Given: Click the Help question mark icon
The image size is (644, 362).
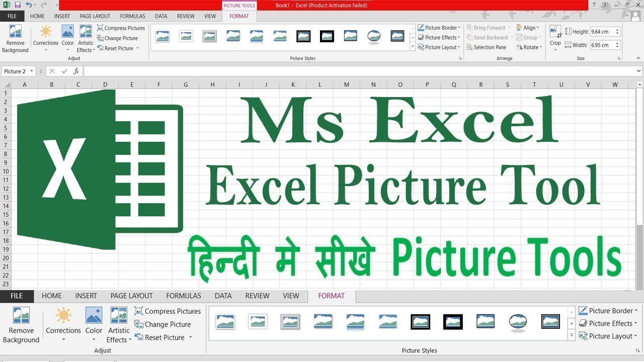Looking at the screenshot, I should point(594,5).
